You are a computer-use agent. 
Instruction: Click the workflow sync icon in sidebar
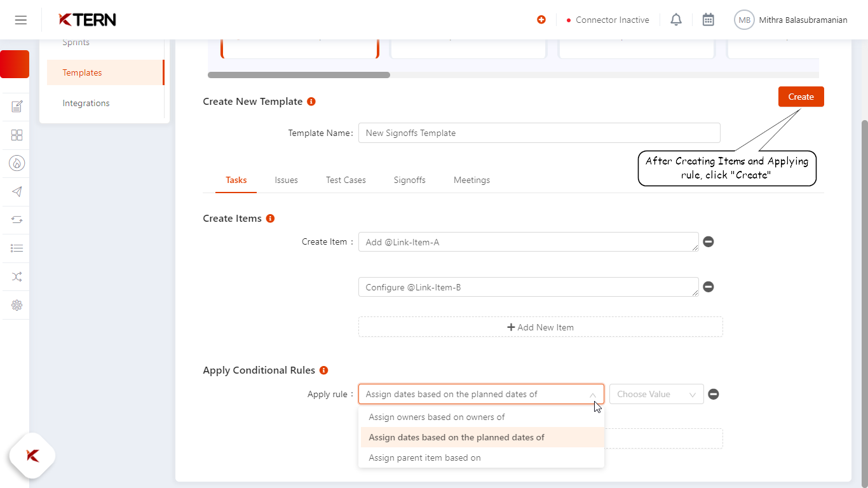[16, 220]
